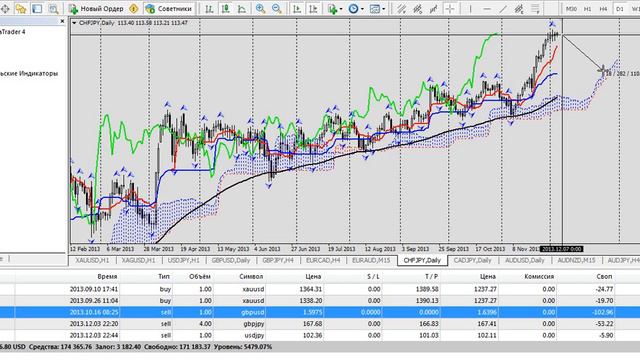This screenshot has height=360, width=640.
Task: Switch chart to candlesticks mode
Action: (x=225, y=9)
